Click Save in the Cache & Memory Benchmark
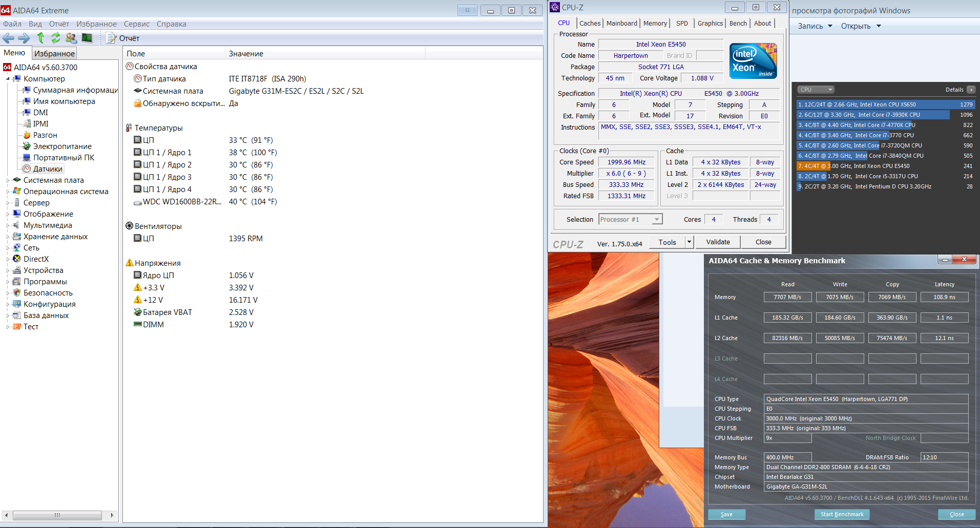The image size is (980, 528). 726,514
